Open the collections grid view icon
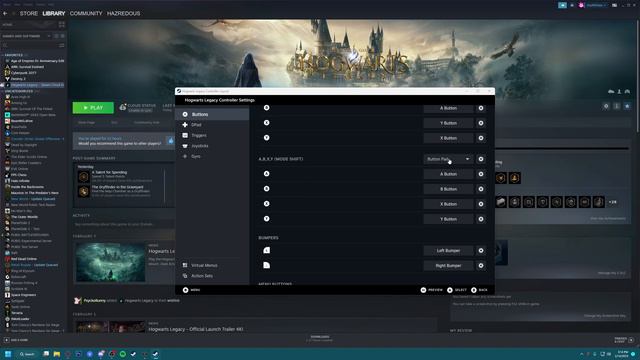 coord(62,24)
